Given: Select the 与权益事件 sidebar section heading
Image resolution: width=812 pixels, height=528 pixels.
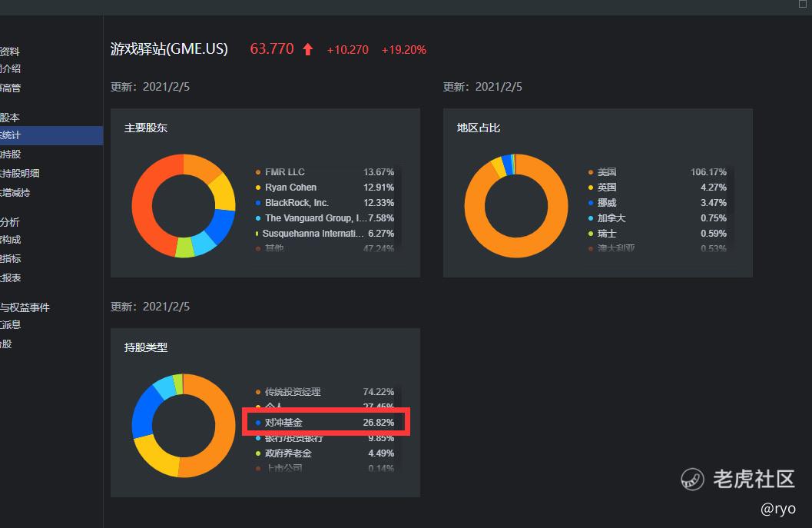Looking at the screenshot, I should point(25,307).
